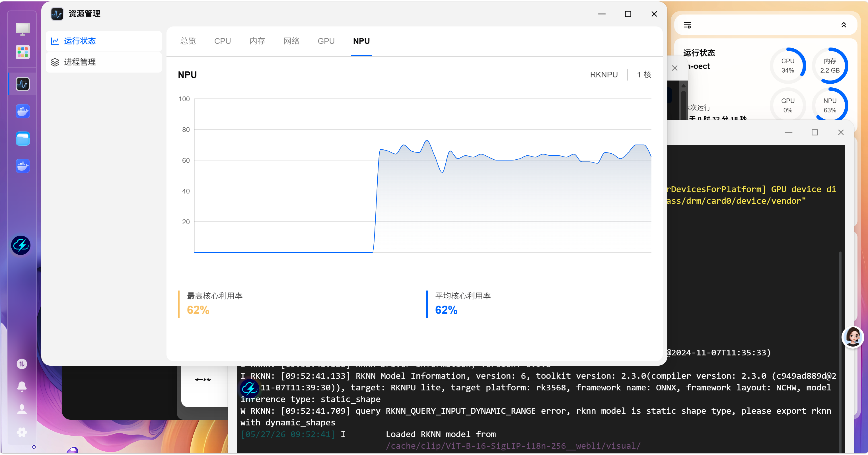868x455 pixels.
Task: Open the settings gear in sidebar
Action: coord(22,432)
